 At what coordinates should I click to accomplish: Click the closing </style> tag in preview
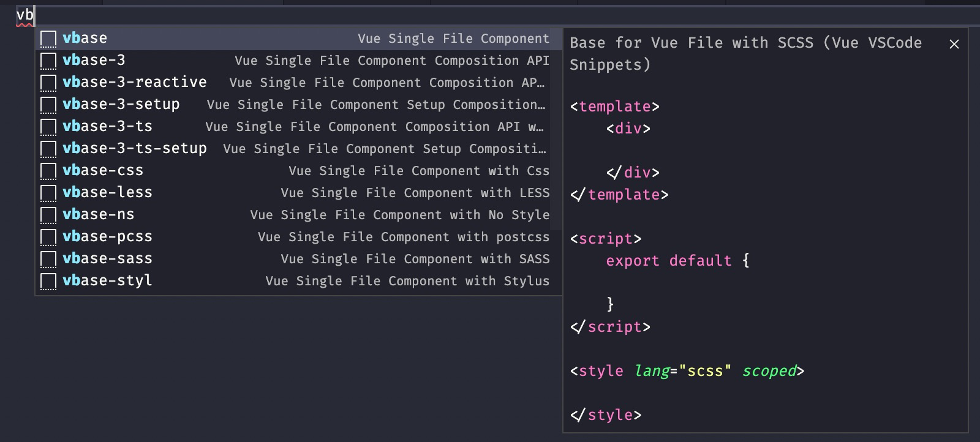click(x=606, y=415)
